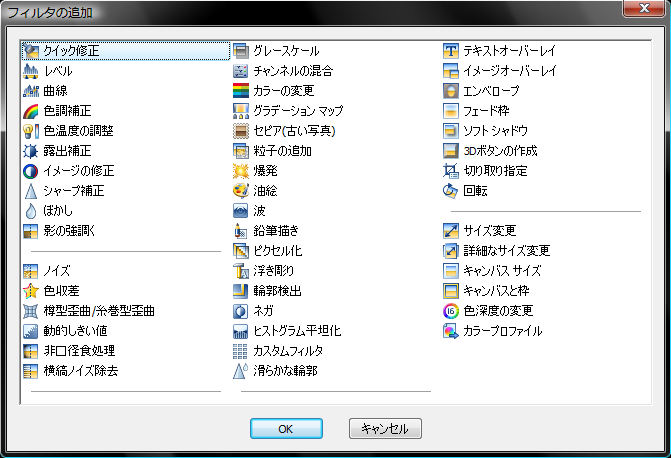Select the 色調補正 rainbow icon
Screen dimensions: 671x458
click(31, 111)
